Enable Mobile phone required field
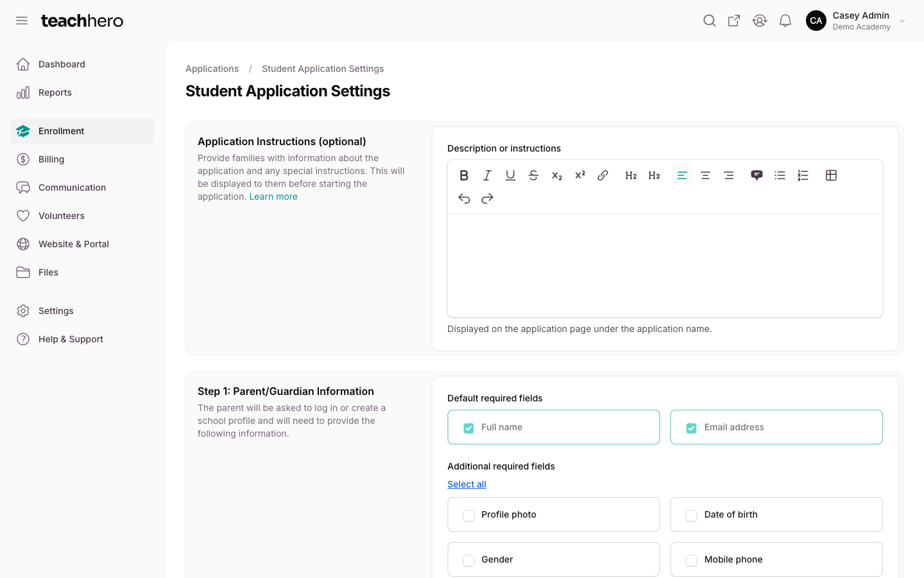 692,560
